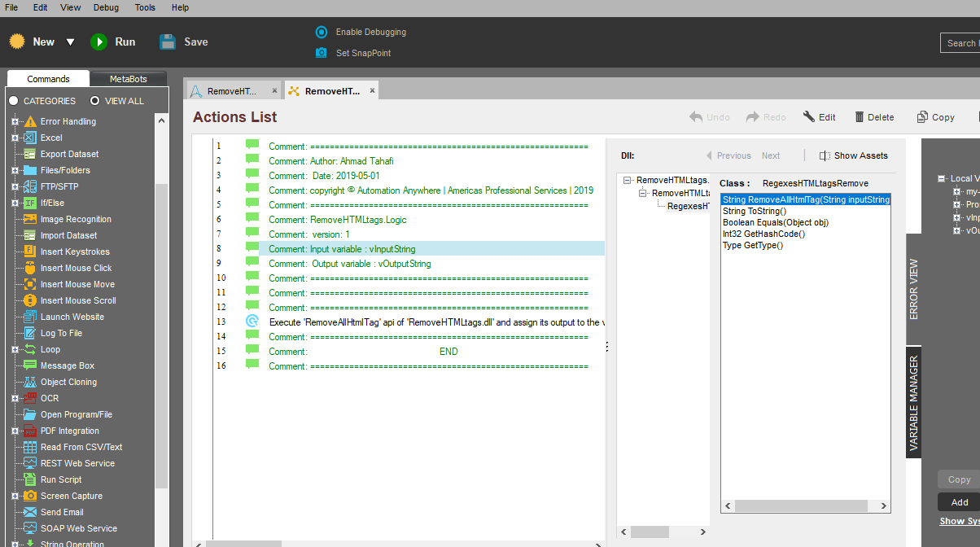Viewport: 980px width, 547px height.
Task: Select the VIEW ALL radio button
Action: pos(95,101)
